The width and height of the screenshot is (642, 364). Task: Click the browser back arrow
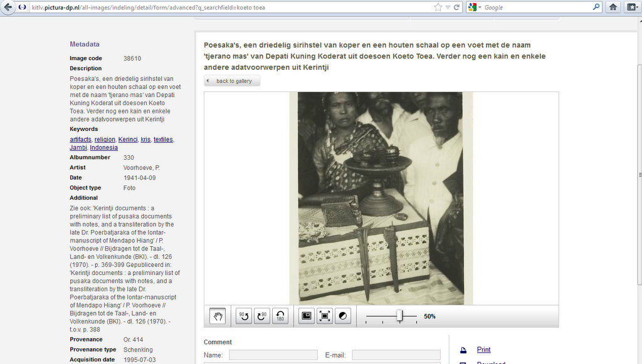(8, 7)
